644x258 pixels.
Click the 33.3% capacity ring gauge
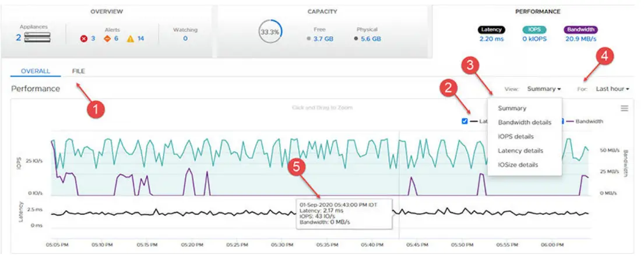(x=270, y=32)
